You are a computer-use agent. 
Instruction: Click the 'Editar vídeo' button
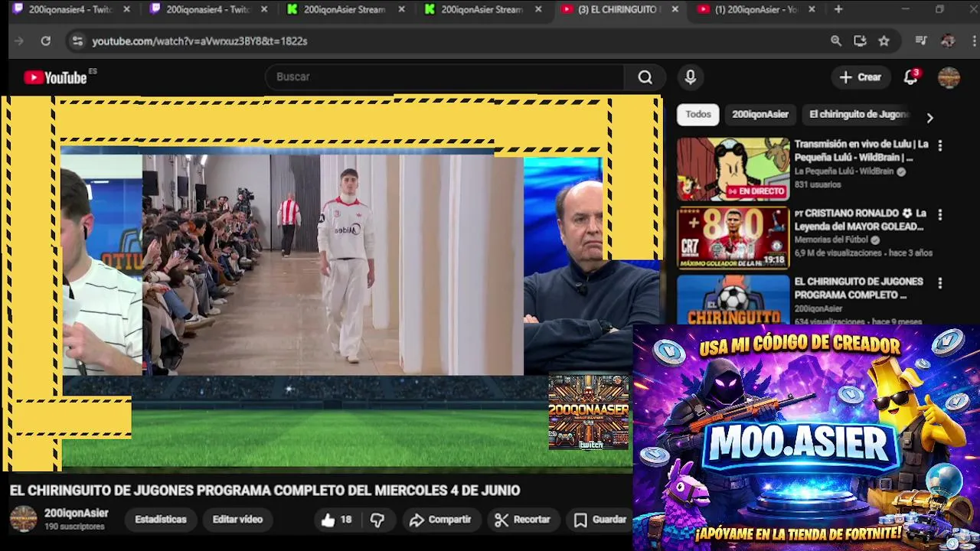(x=237, y=519)
